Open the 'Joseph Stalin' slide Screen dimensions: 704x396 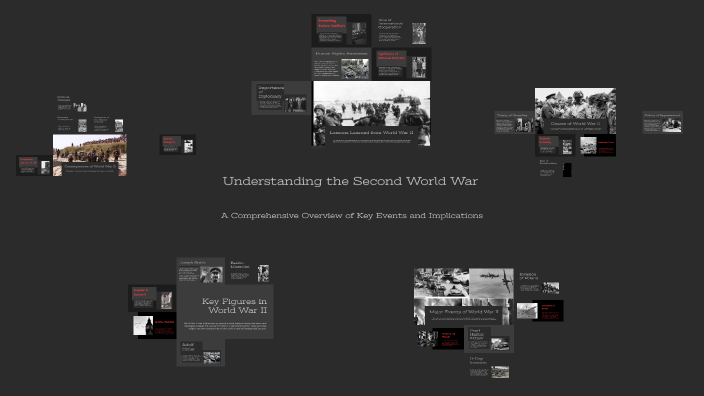coord(201,271)
